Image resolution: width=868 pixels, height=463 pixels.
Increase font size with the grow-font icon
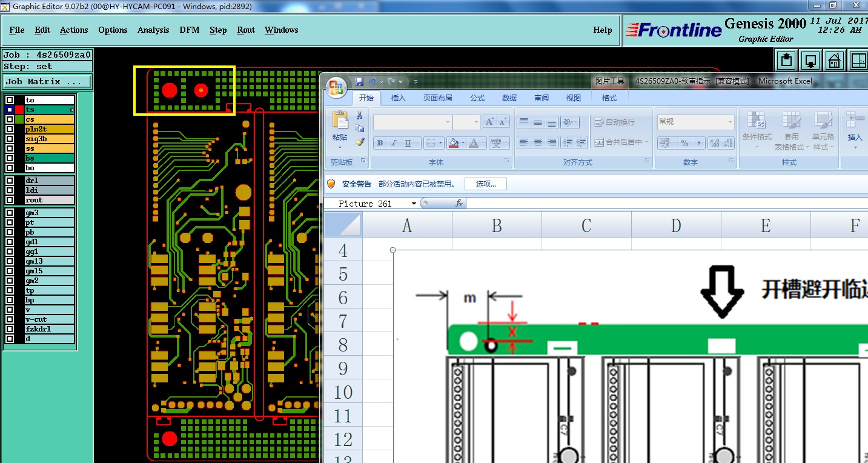pyautogui.click(x=489, y=122)
